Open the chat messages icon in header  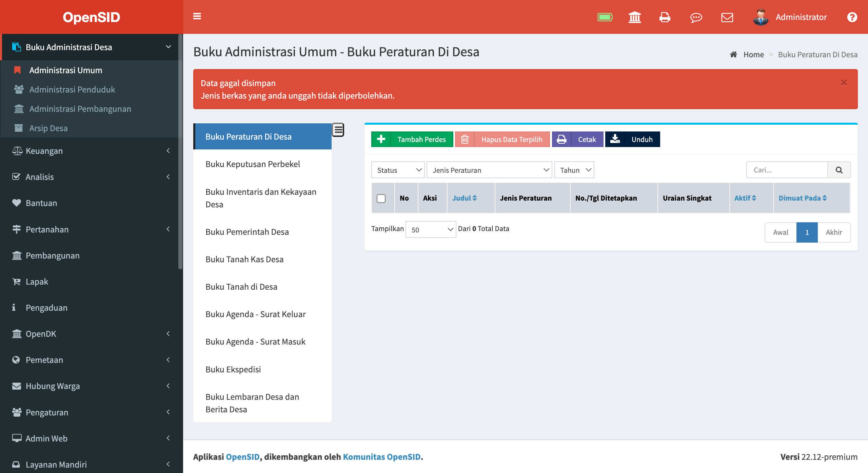tap(696, 17)
